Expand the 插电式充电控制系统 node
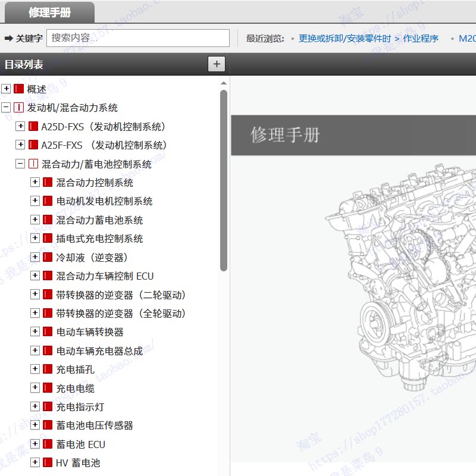This screenshot has height=476, width=476. coord(35,238)
